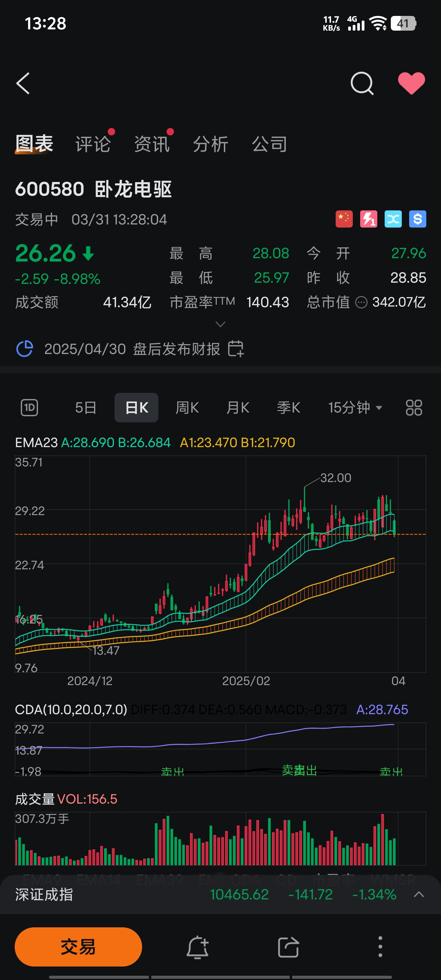
Task: Open the 分析 tab
Action: point(210,144)
